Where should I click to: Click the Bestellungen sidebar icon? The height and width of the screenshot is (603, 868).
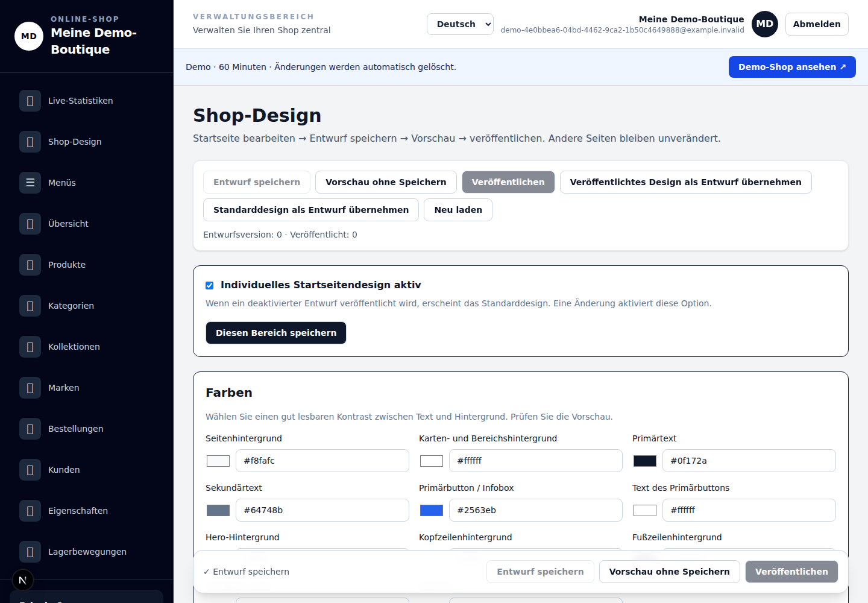30,429
